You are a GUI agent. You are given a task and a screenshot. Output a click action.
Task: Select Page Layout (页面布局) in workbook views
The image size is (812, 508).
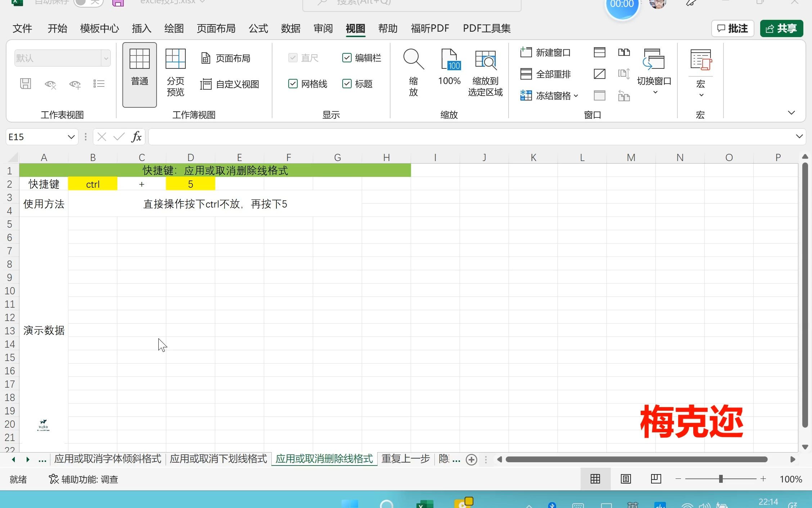pos(226,58)
